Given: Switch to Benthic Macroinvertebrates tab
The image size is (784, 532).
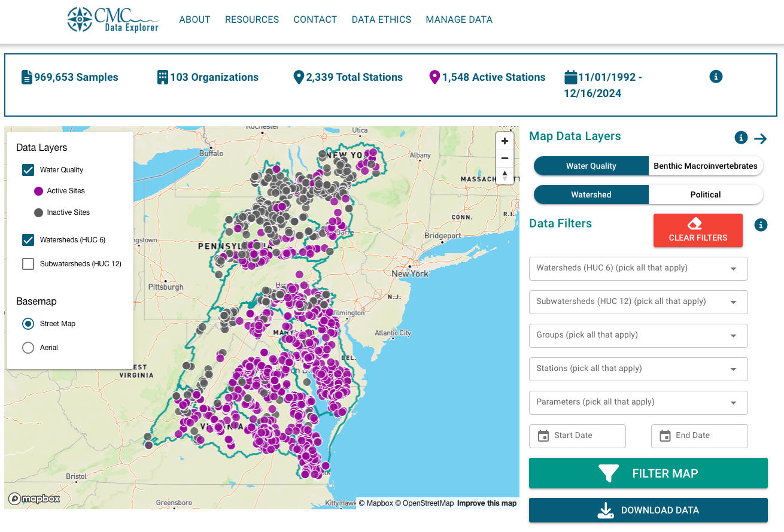Looking at the screenshot, I should 705,166.
